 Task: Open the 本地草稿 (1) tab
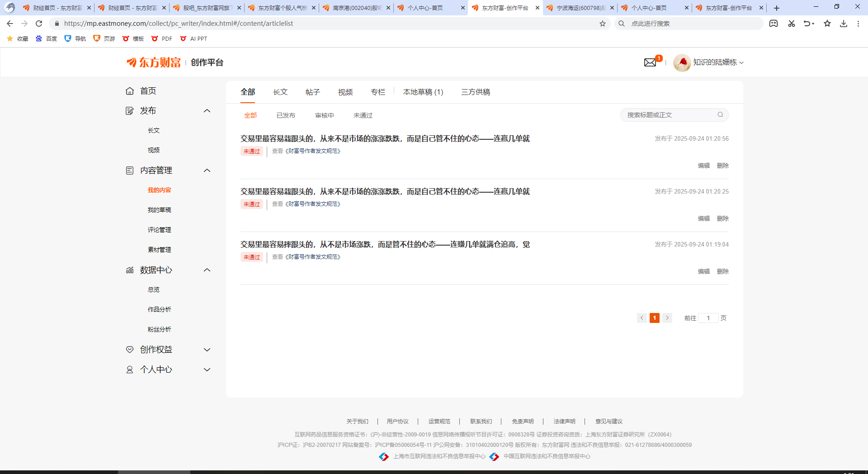tap(423, 92)
